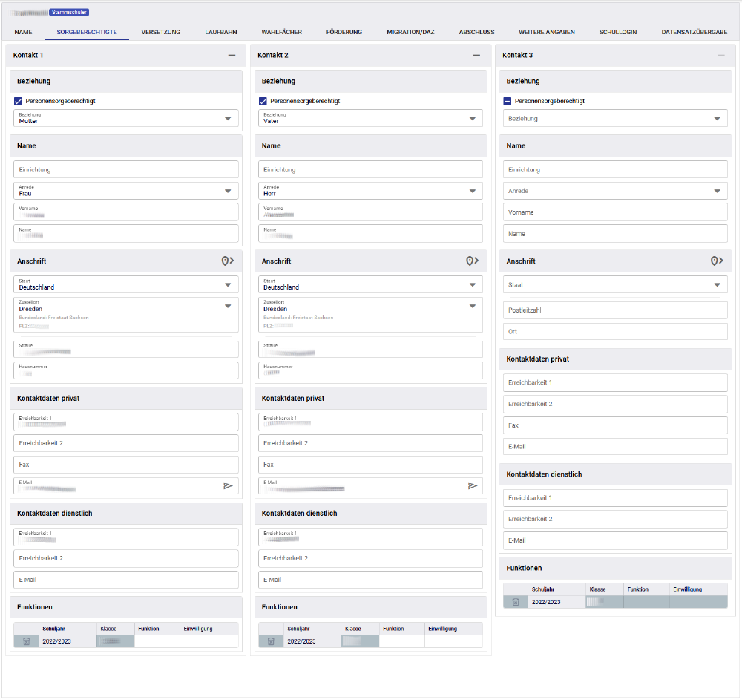This screenshot has width=742, height=700.
Task: Click the map pin icon in Kontakt 3 Anschrift
Action: coord(717,261)
